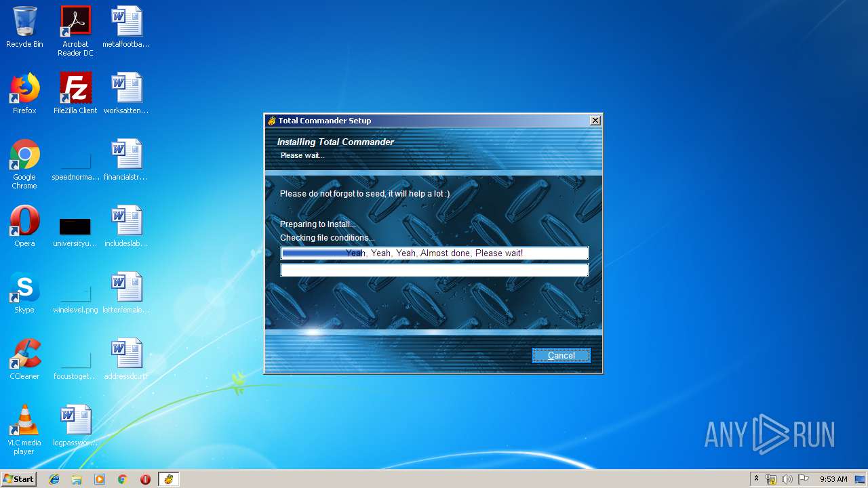Open Windows Explorer from taskbar

point(77,479)
